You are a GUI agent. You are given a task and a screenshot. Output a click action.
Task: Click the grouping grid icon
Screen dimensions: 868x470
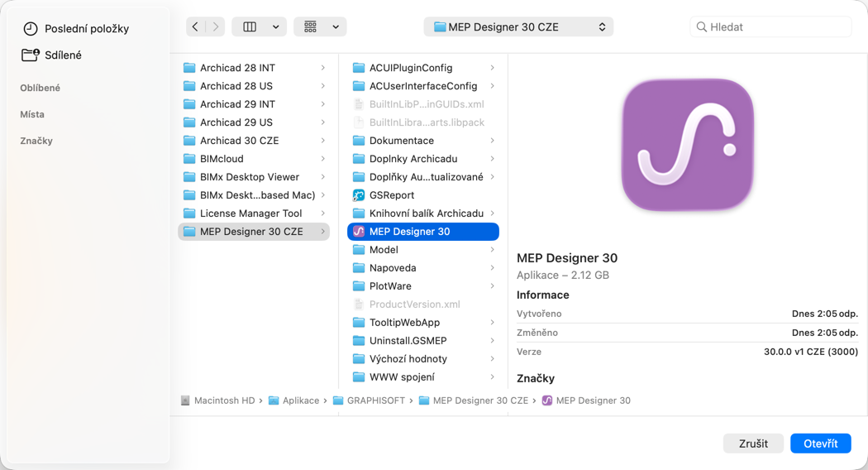[311, 26]
